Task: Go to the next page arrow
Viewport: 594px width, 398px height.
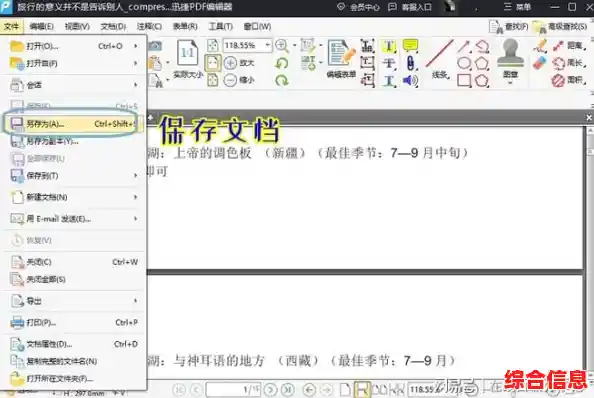Action: 270,389
